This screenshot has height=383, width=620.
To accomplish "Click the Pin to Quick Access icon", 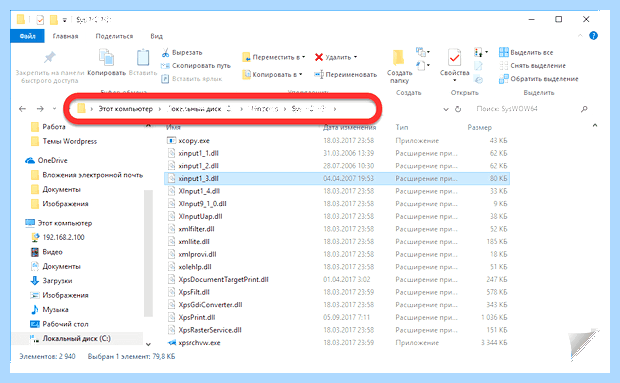I will pyautogui.click(x=49, y=58).
